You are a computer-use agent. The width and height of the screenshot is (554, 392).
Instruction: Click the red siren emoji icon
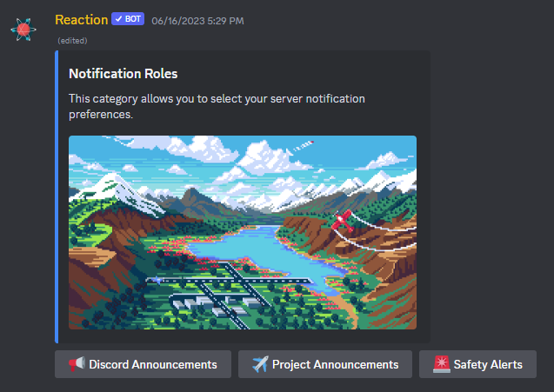point(441,364)
